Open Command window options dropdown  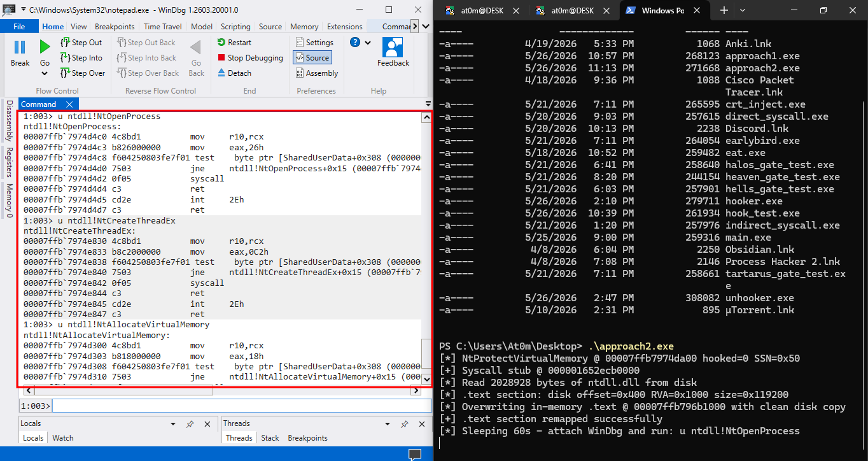(428, 104)
